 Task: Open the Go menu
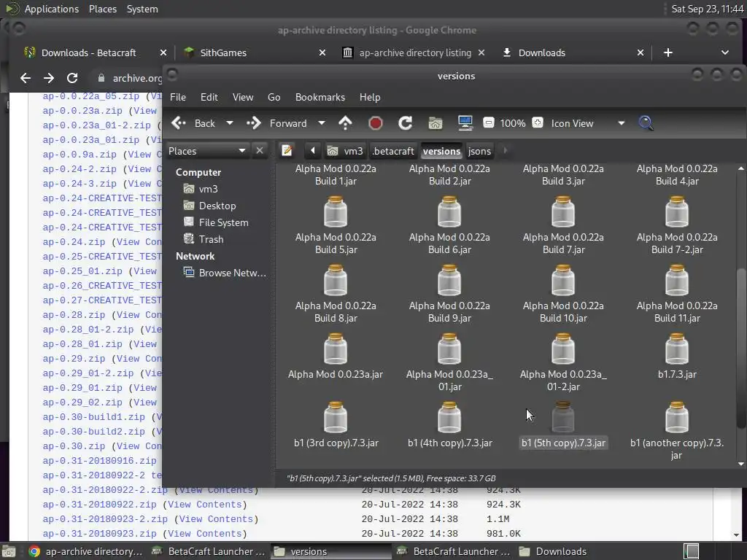[274, 97]
